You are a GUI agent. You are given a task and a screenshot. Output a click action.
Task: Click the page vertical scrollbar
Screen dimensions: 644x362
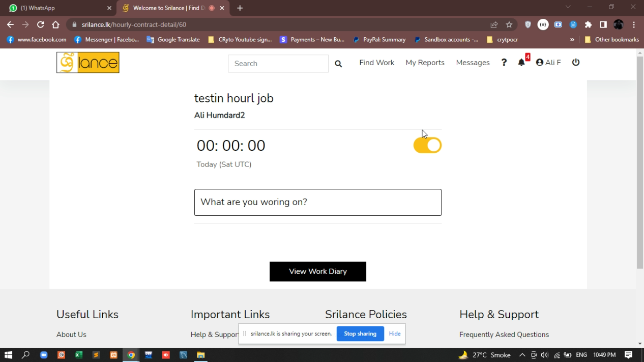640,163
